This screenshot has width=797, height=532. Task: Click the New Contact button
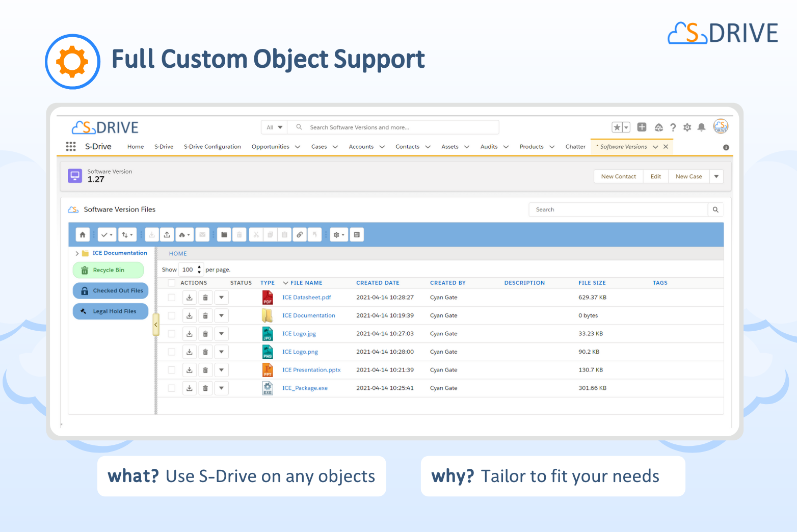[618, 176]
